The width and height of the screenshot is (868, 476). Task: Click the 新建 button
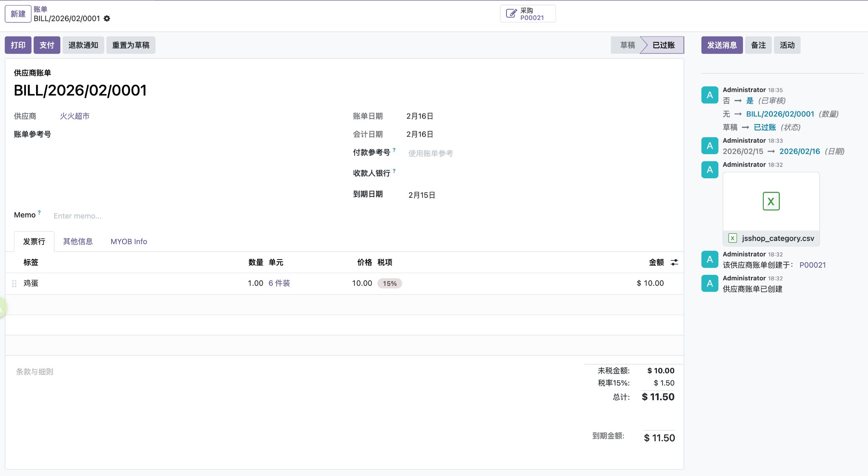(x=18, y=14)
